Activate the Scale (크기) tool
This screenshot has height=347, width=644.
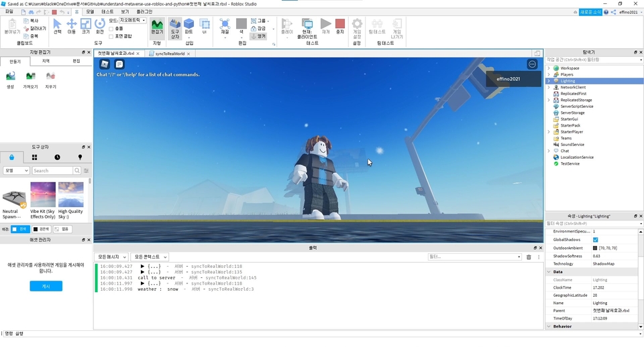point(85,26)
